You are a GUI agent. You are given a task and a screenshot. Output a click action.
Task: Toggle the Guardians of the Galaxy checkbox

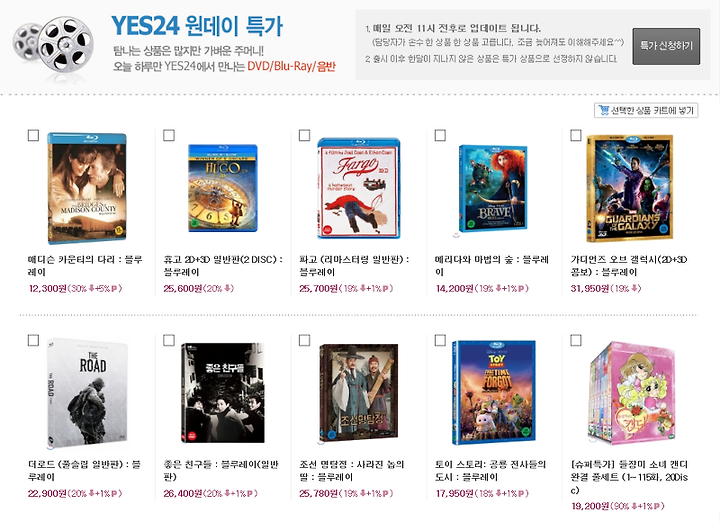pyautogui.click(x=576, y=135)
